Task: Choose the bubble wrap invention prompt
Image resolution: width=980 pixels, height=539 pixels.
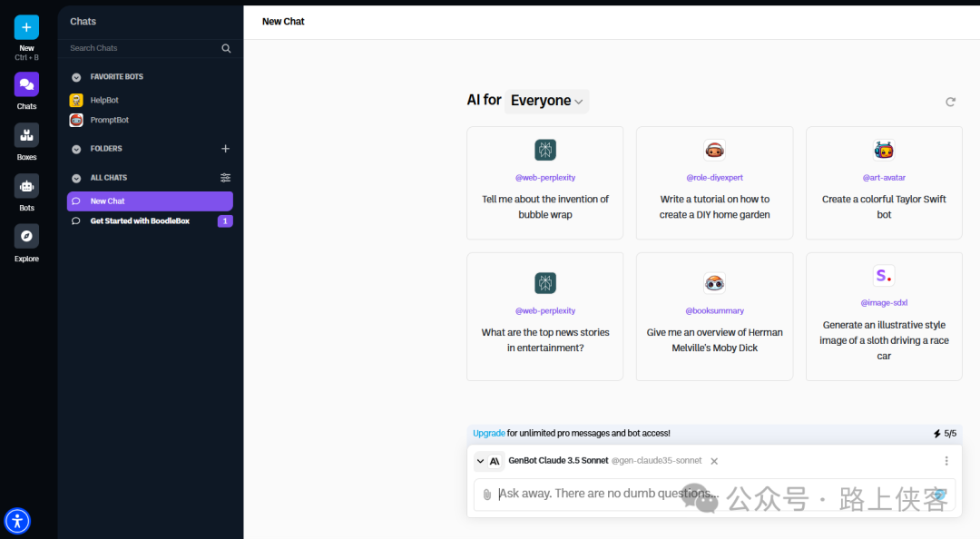Action: [545, 182]
